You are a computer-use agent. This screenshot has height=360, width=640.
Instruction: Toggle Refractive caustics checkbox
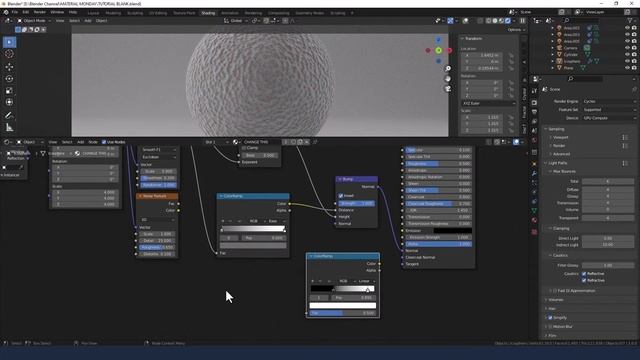point(584,280)
